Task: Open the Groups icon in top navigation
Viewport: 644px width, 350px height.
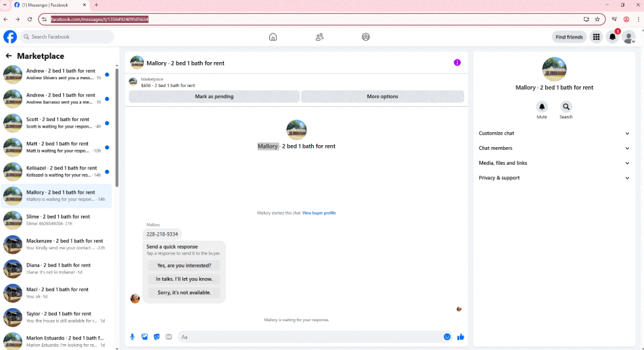Action: (x=365, y=37)
